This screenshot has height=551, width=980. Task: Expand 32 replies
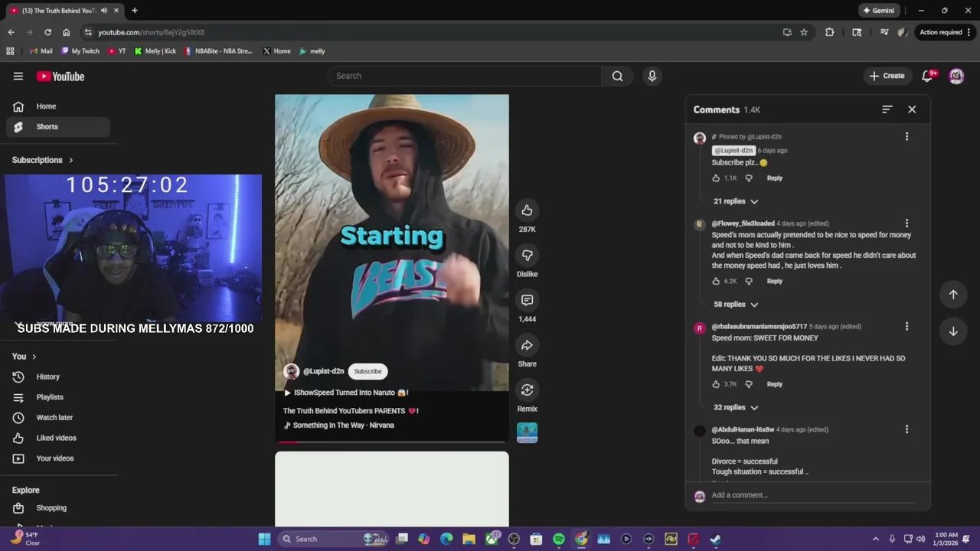coord(736,408)
